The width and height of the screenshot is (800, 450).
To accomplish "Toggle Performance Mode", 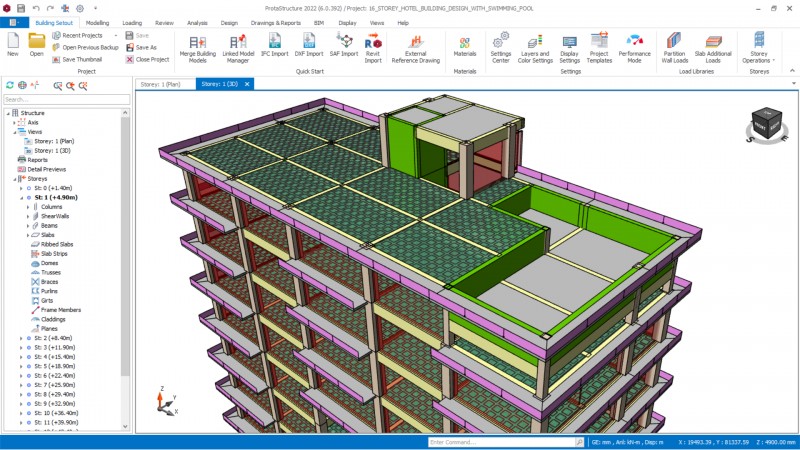I will 634,48.
